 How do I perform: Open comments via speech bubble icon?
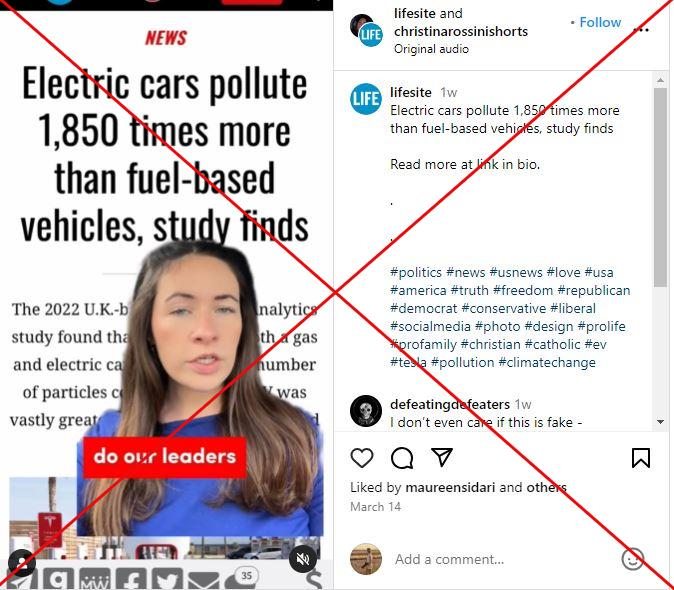click(402, 458)
